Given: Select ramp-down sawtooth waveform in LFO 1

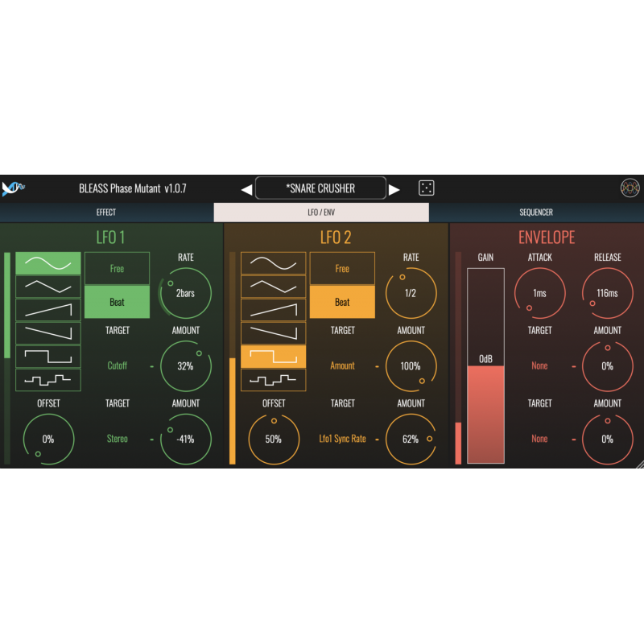Looking at the screenshot, I should (48, 332).
